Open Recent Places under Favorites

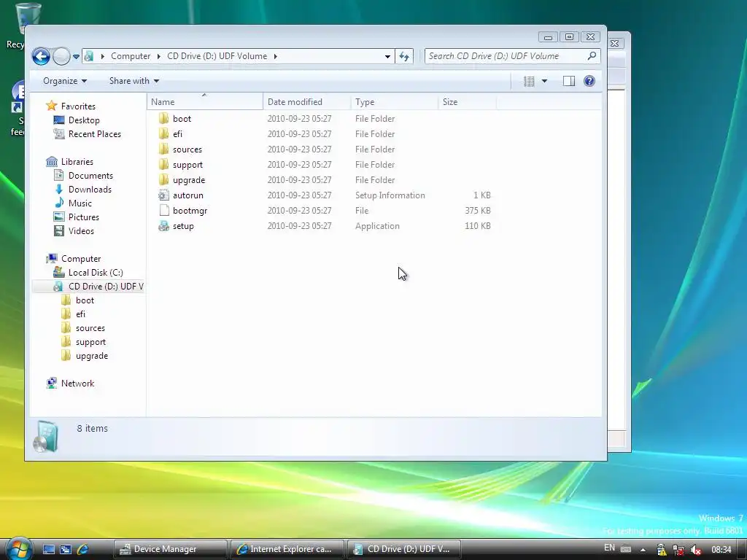pyautogui.click(x=94, y=134)
